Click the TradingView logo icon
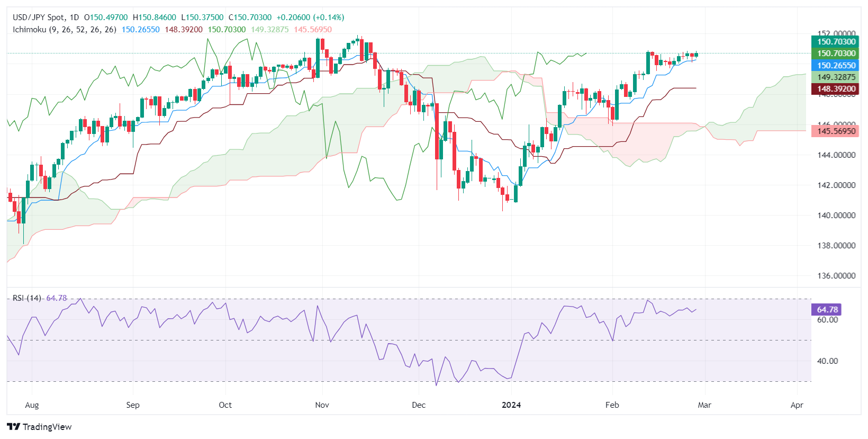This screenshot has width=868, height=439. 14,427
